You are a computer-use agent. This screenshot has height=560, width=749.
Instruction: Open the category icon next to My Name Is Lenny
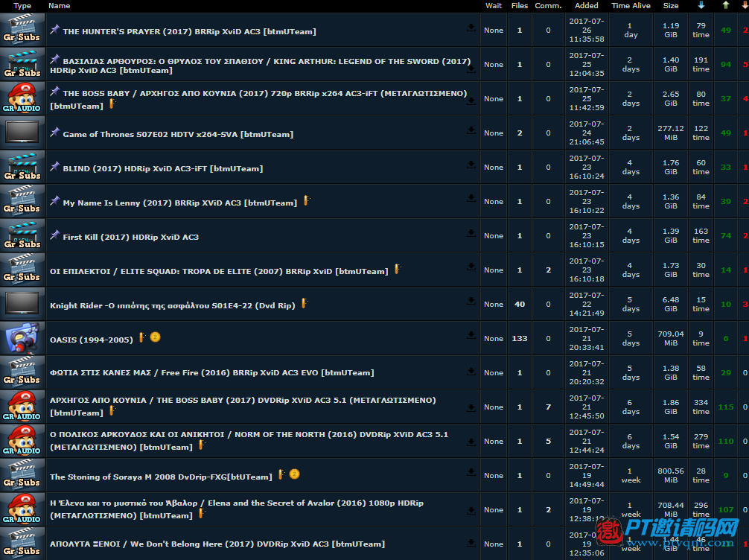tap(22, 201)
